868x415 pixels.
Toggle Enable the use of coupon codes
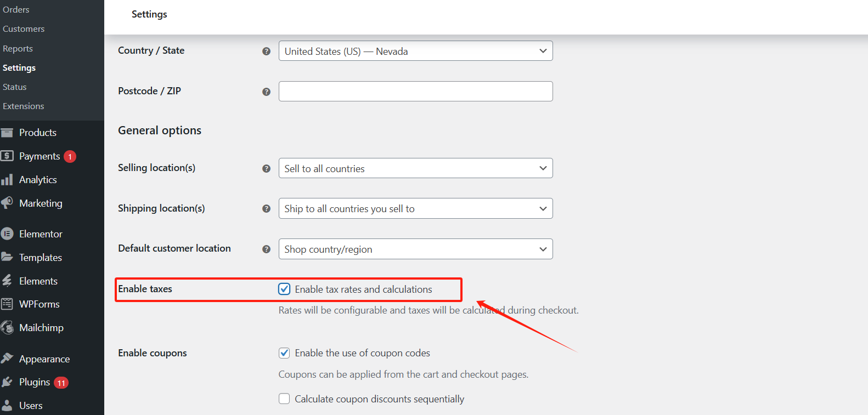pyautogui.click(x=284, y=353)
